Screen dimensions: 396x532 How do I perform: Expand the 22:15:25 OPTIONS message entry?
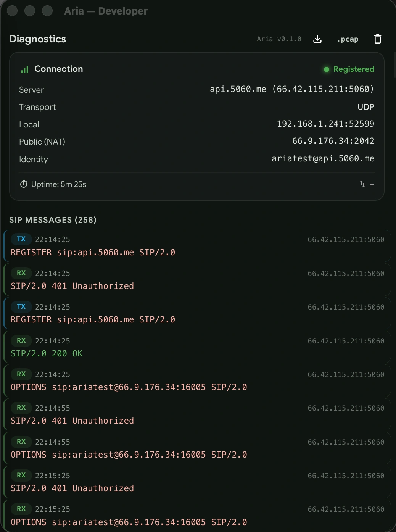(x=153, y=515)
